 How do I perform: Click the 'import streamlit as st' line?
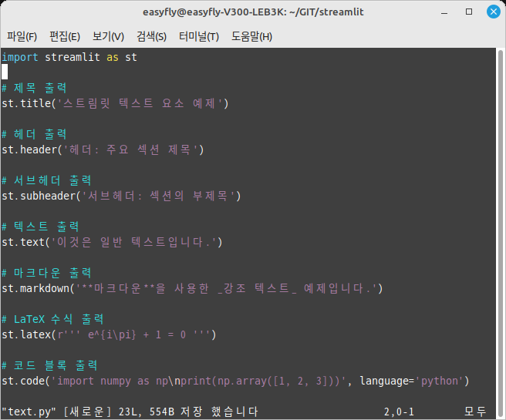click(69, 57)
